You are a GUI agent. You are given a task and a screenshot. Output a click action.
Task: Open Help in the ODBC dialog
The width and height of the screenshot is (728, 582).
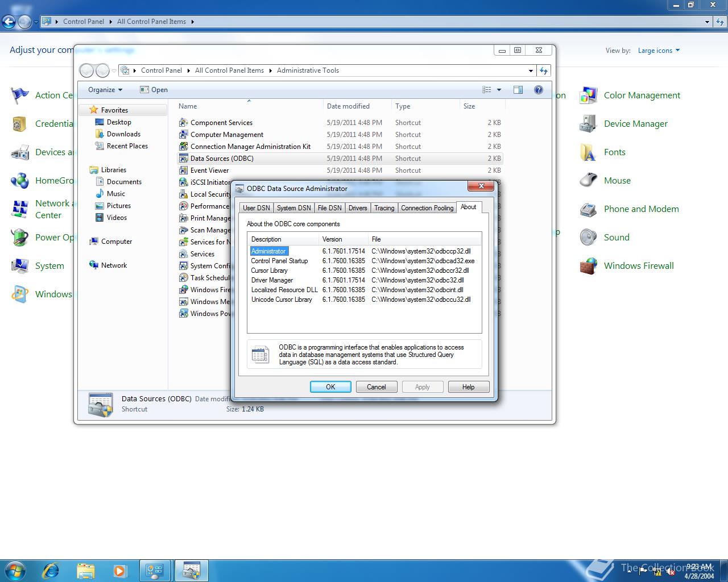[x=469, y=386]
